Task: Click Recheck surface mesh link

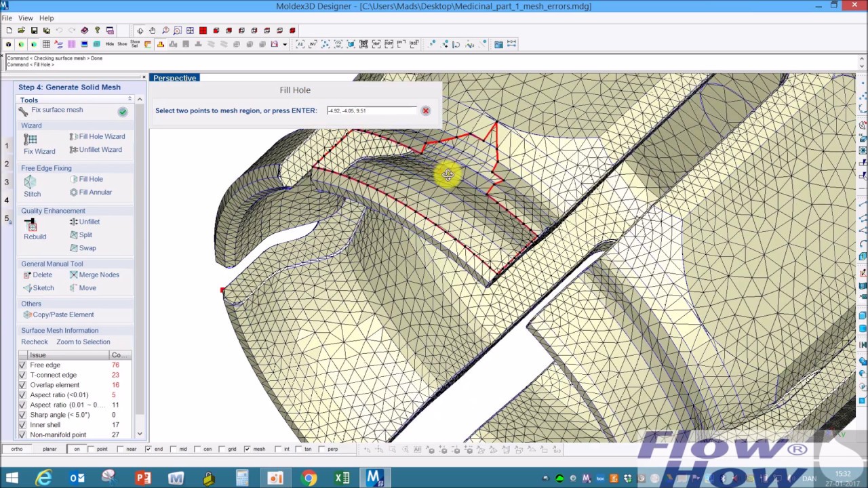Action: pyautogui.click(x=34, y=342)
